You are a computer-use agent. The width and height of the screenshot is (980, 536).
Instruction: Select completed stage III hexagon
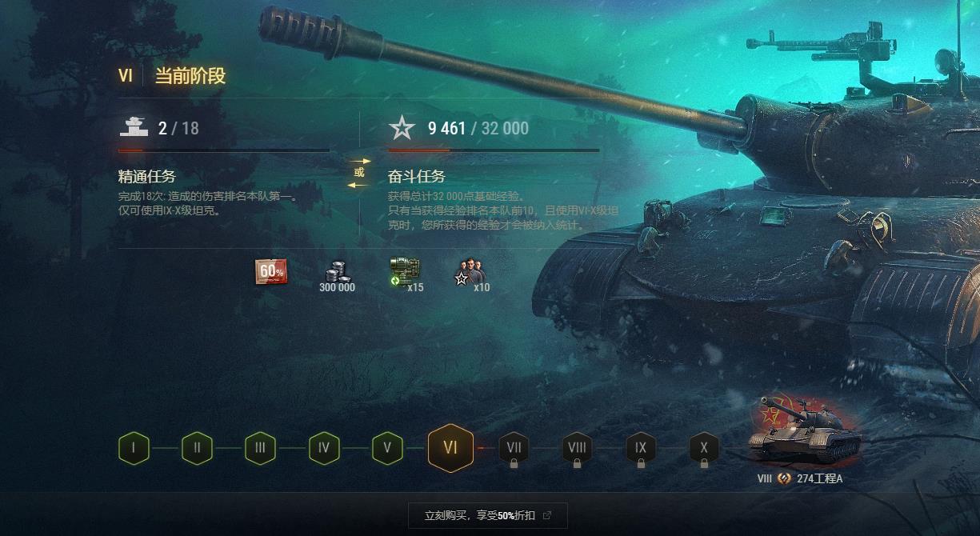[260, 448]
